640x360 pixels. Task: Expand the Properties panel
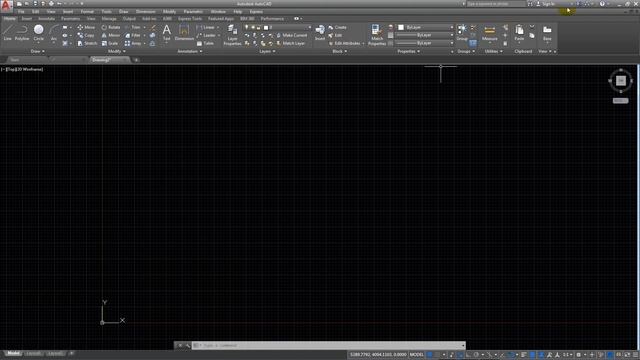coord(409,51)
